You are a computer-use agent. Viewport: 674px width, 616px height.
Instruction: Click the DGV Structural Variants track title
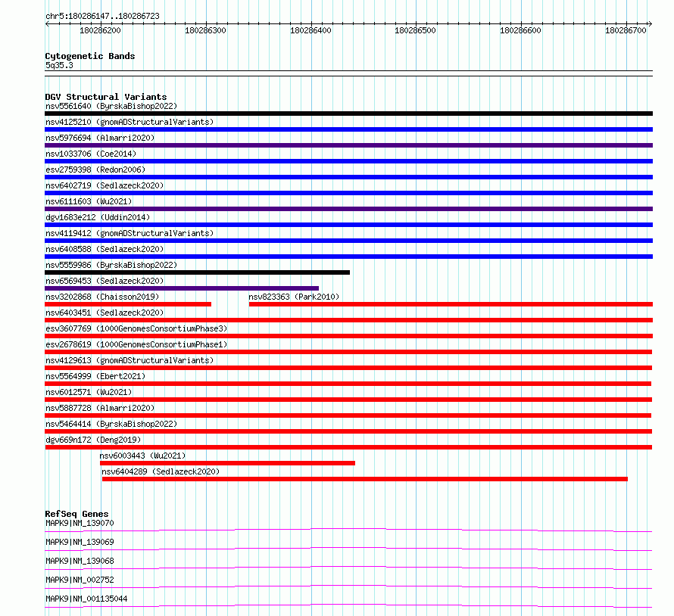click(106, 97)
